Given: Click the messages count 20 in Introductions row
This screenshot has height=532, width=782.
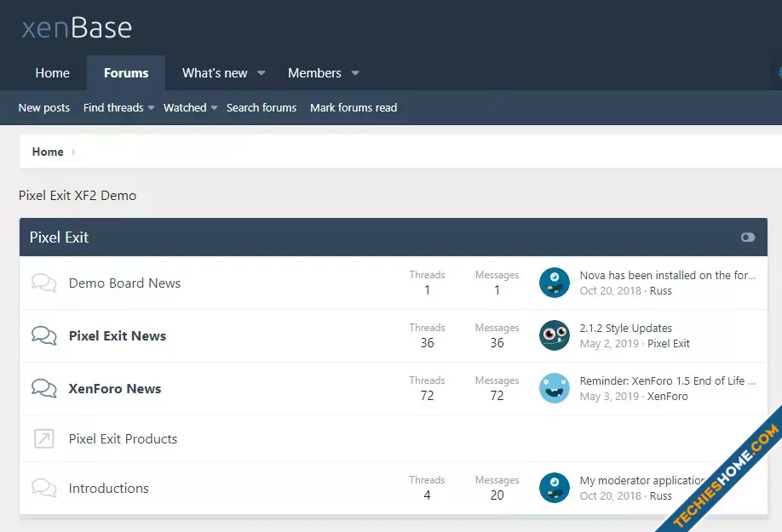Looking at the screenshot, I should 497,495.
